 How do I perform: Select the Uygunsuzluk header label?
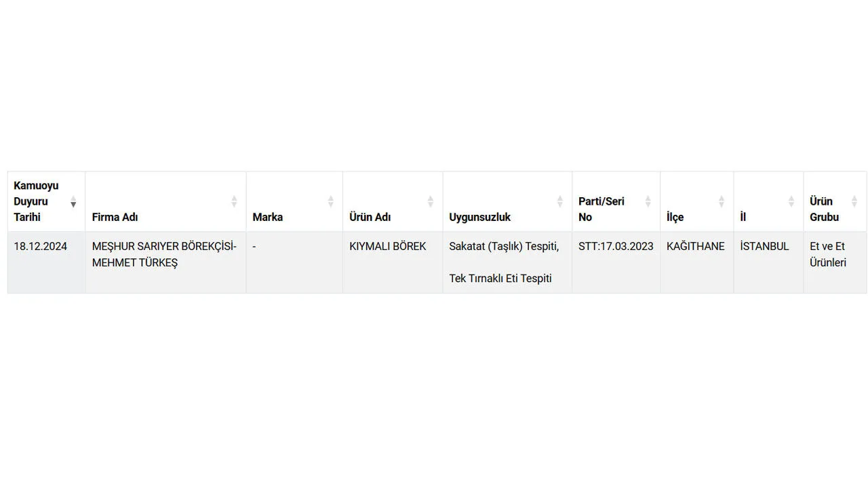point(479,217)
